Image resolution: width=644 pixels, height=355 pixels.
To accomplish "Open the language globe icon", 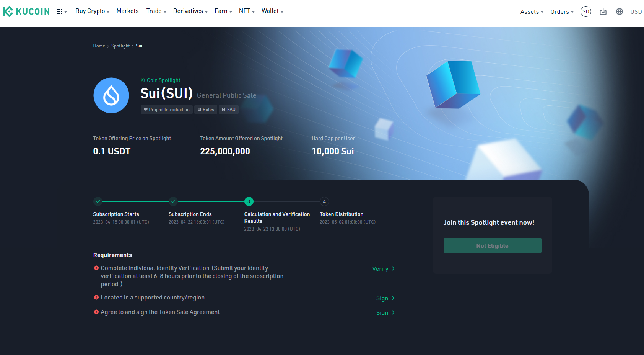I will click(x=620, y=11).
